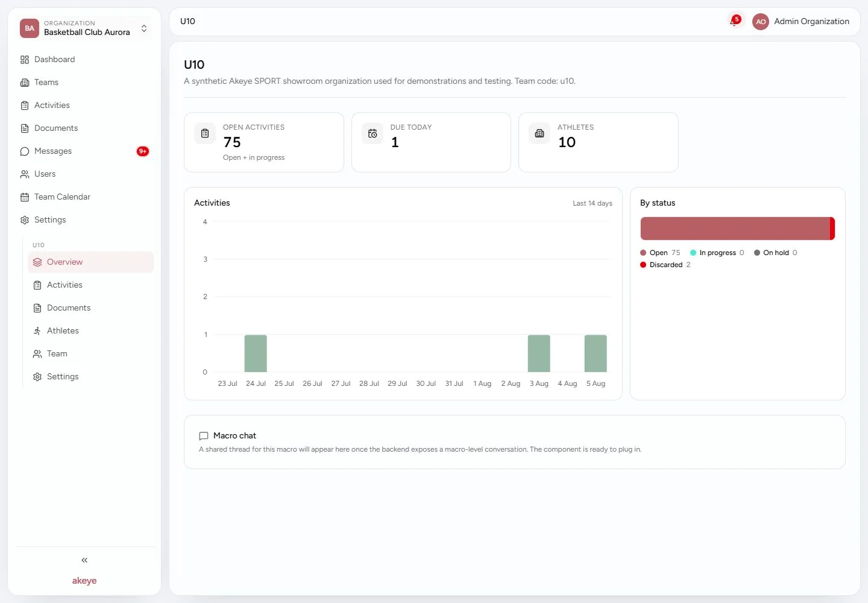Click the Due Today calendar-clock icon
This screenshot has height=603, width=868.
pyautogui.click(x=373, y=133)
